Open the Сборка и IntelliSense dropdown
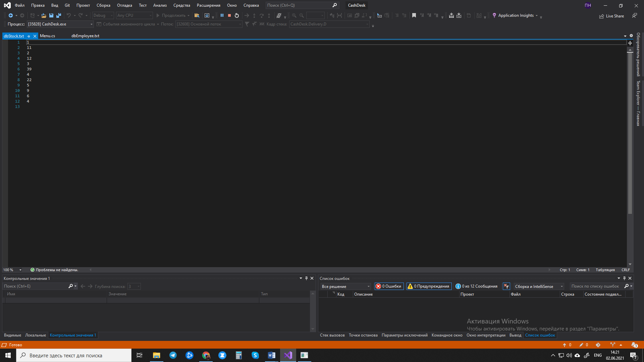 [539, 287]
